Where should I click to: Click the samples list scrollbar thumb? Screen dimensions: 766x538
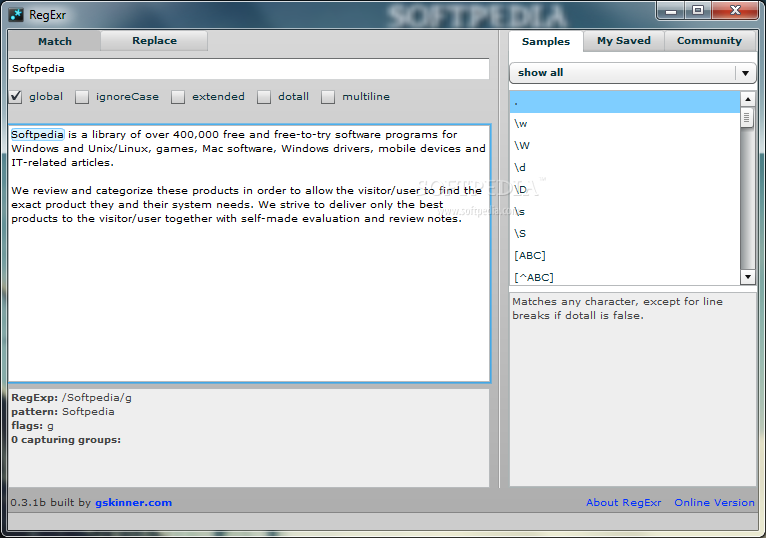(x=746, y=118)
